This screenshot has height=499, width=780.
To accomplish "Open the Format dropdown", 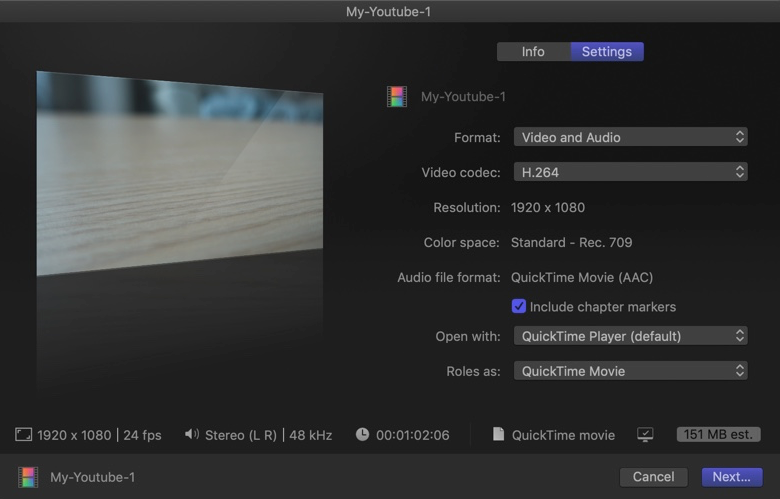I will (630, 137).
